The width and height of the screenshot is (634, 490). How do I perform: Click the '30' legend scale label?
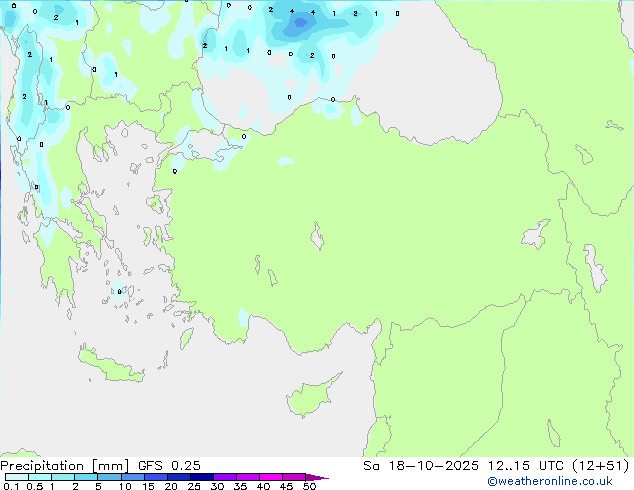(218, 486)
